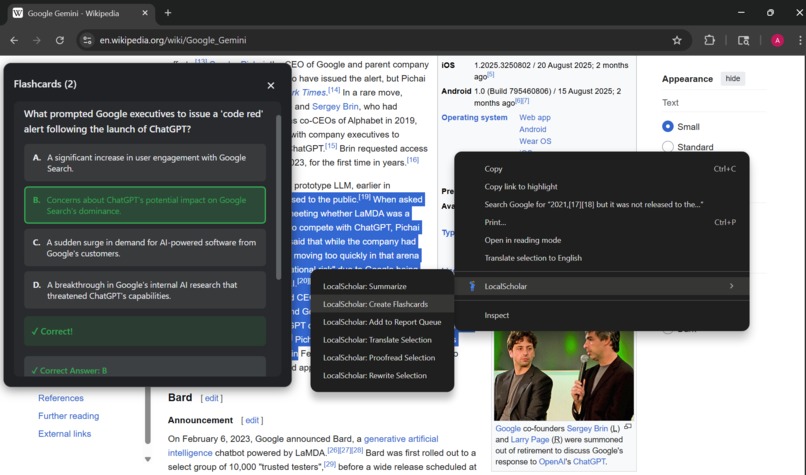This screenshot has width=806, height=475.
Task: Open the OpenAI link in caption
Action: [x=551, y=462]
